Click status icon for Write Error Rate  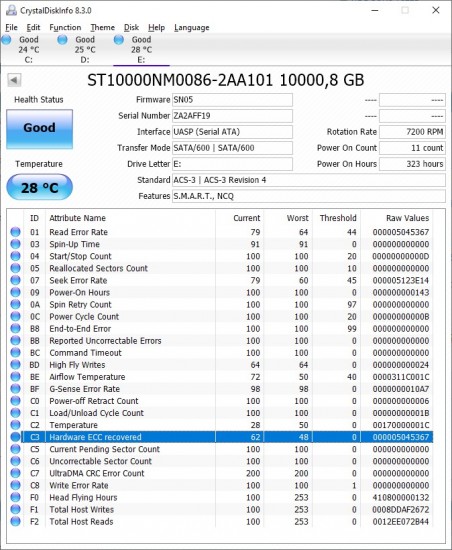[x=15, y=485]
